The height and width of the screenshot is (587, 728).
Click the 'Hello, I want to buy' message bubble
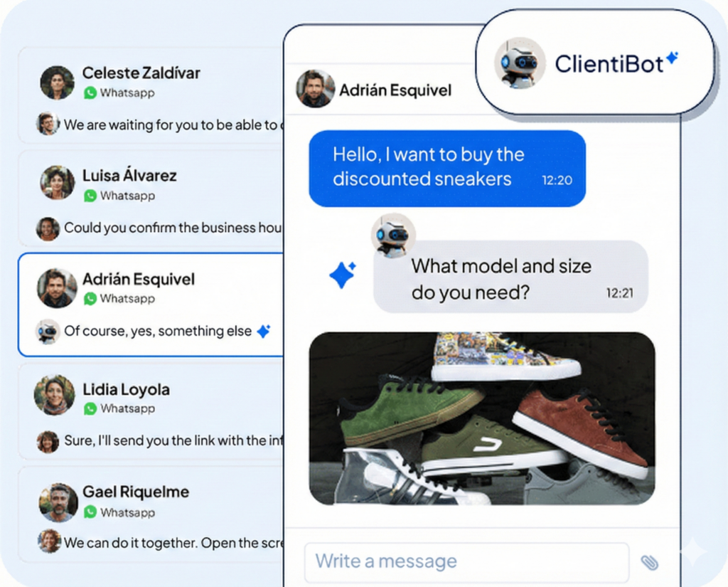[x=447, y=168]
